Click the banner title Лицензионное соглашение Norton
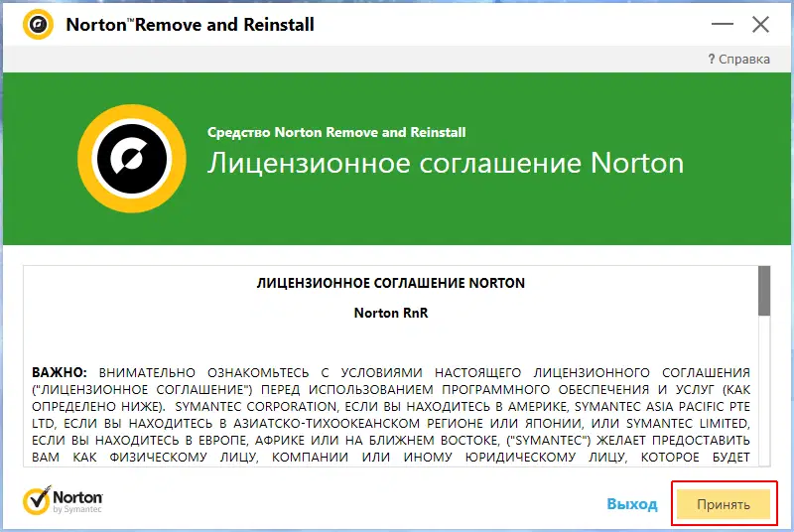Image resolution: width=794 pixels, height=532 pixels. pos(445,164)
